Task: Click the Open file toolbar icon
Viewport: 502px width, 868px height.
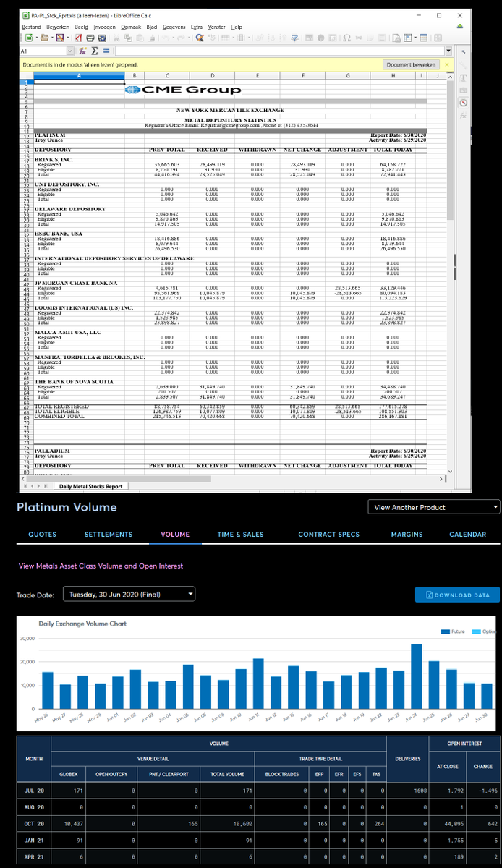Action: tap(44, 38)
